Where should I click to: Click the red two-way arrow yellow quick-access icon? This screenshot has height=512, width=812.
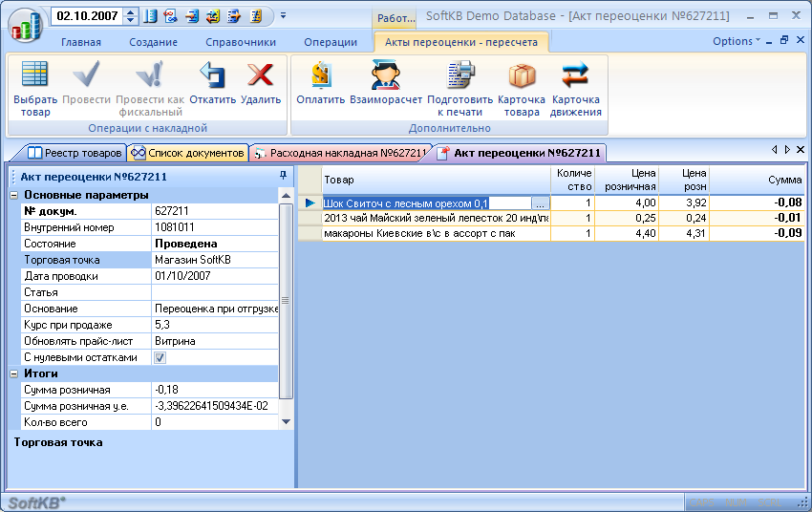(x=213, y=16)
